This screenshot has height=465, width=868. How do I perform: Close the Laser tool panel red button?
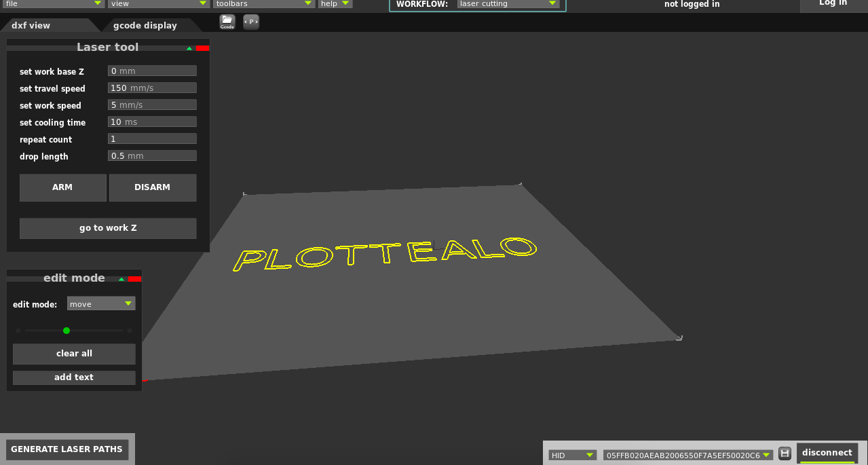202,48
